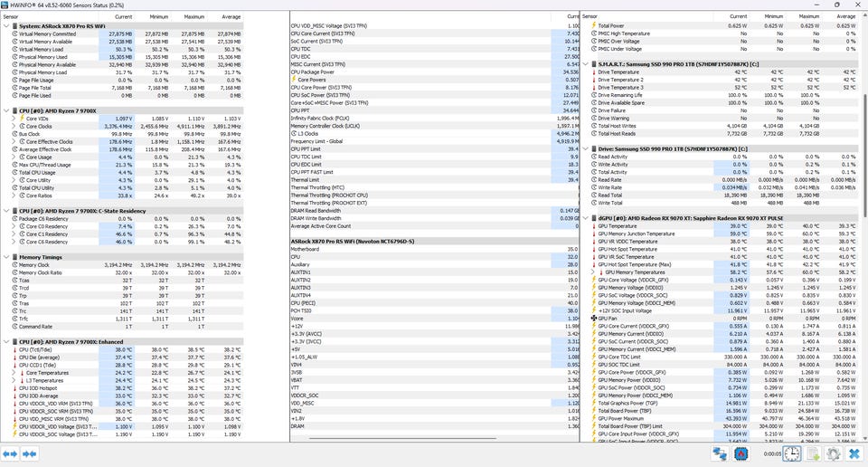Select the Total Board Power (TBP) row
This screenshot has width=868, height=467.
coord(723,411)
